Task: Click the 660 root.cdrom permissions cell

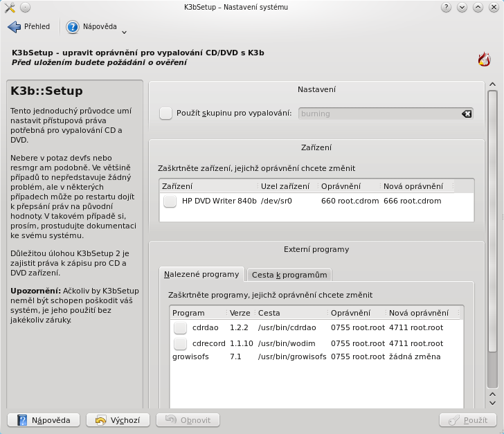Action: tap(350, 201)
